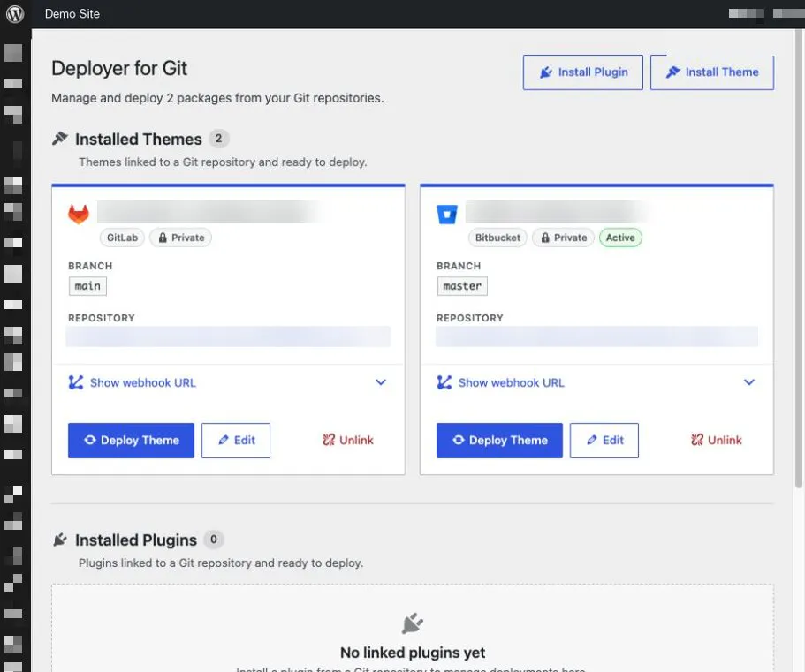Click the refresh icon in GitLab Deploy Theme

pyautogui.click(x=90, y=440)
